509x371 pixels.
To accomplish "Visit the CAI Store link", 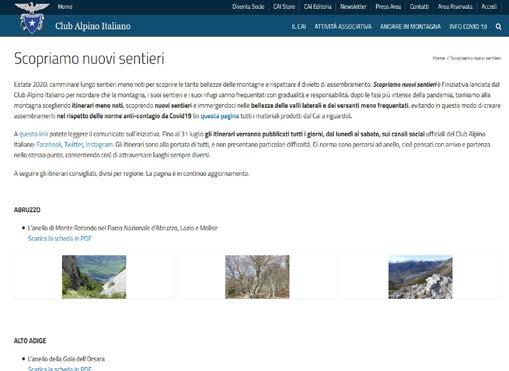I will pyautogui.click(x=284, y=7).
